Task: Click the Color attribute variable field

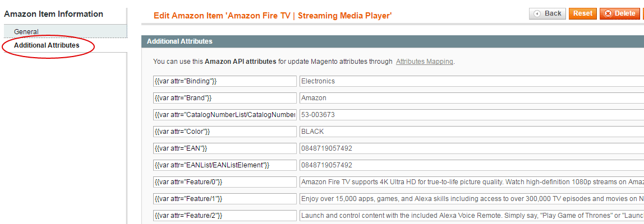Action: point(224,132)
